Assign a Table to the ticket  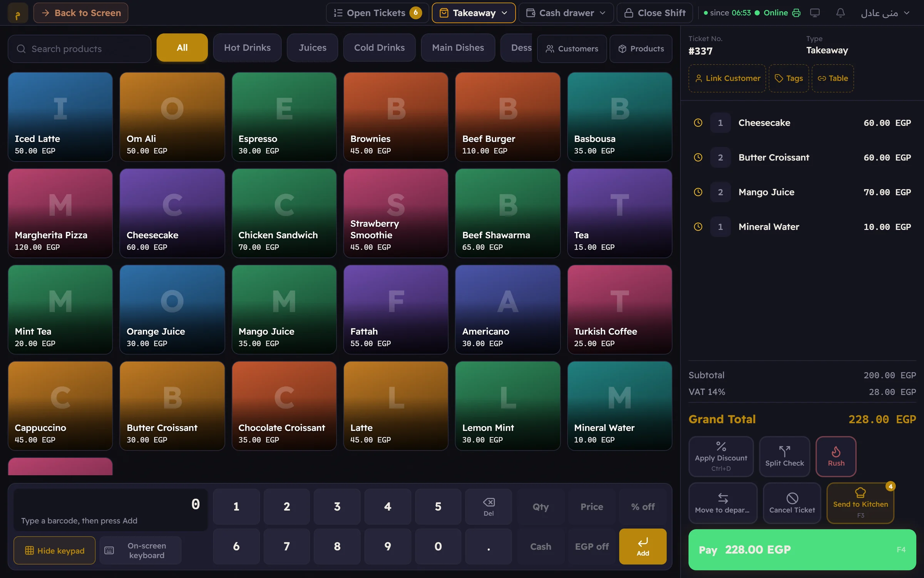click(833, 78)
